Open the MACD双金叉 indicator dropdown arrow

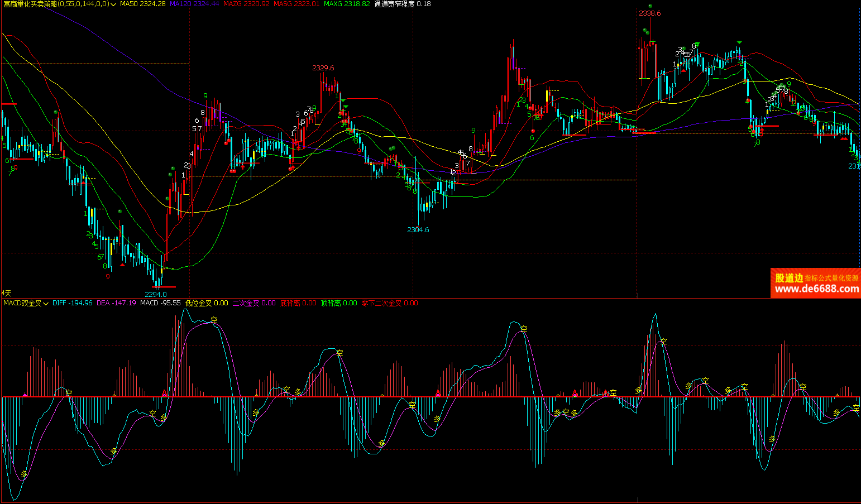pos(46,304)
